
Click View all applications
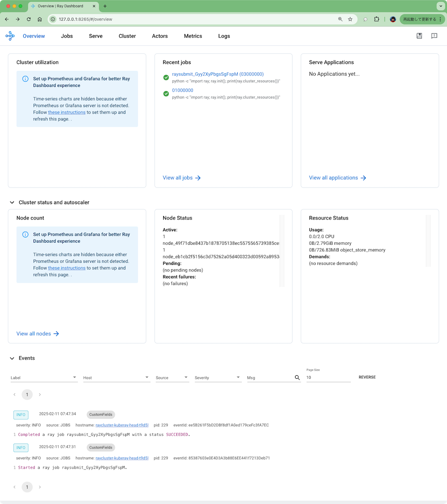[338, 178]
